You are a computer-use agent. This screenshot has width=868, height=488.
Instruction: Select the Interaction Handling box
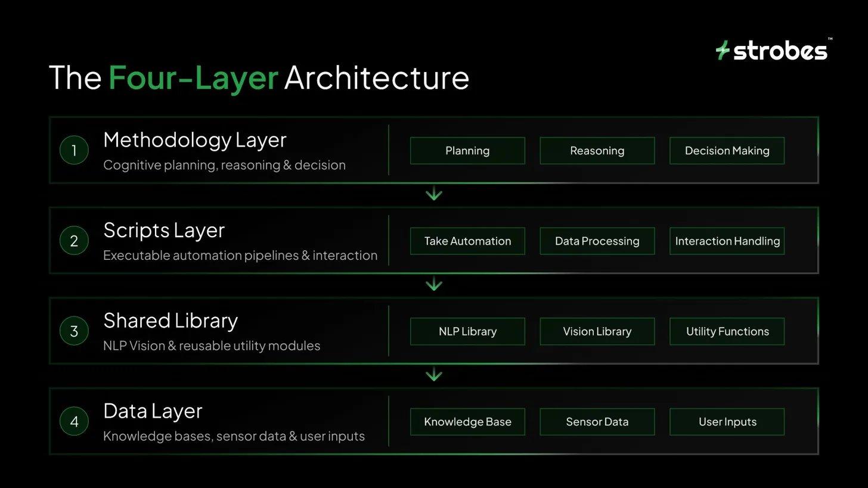tap(727, 241)
